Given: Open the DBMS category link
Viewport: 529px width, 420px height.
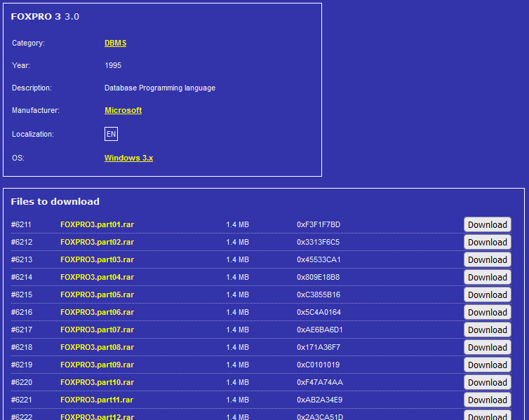Looking at the screenshot, I should tap(115, 43).
